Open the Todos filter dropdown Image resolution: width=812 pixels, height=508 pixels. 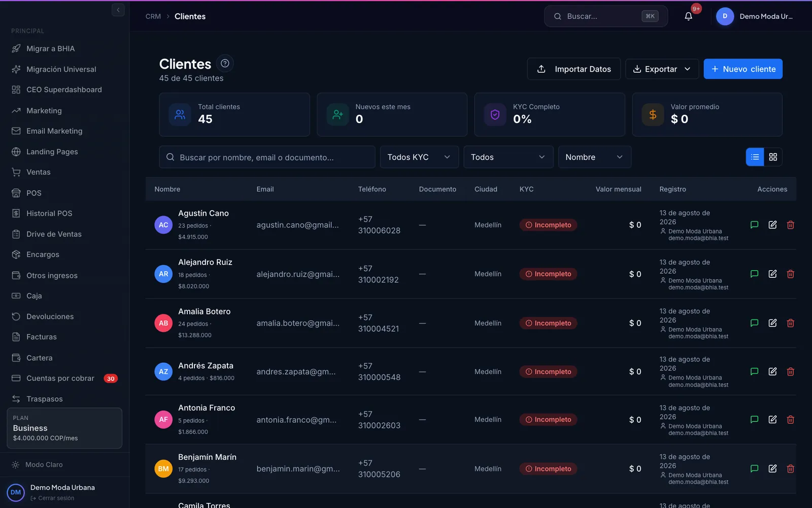click(x=508, y=157)
